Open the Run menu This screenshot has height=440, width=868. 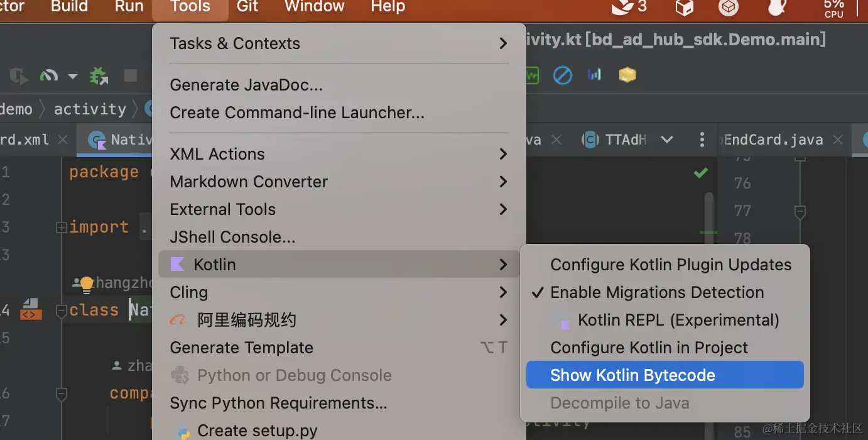coord(129,7)
